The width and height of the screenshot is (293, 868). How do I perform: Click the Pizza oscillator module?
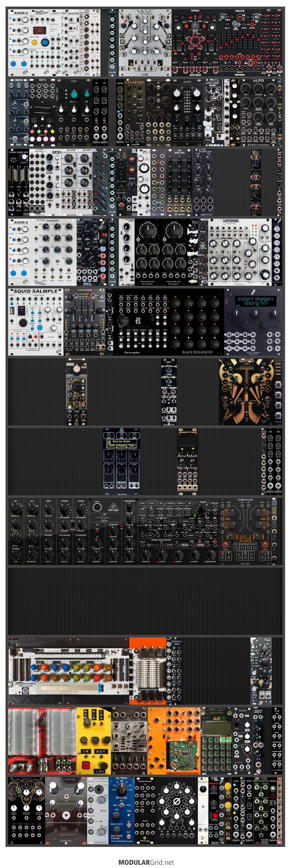point(87,252)
